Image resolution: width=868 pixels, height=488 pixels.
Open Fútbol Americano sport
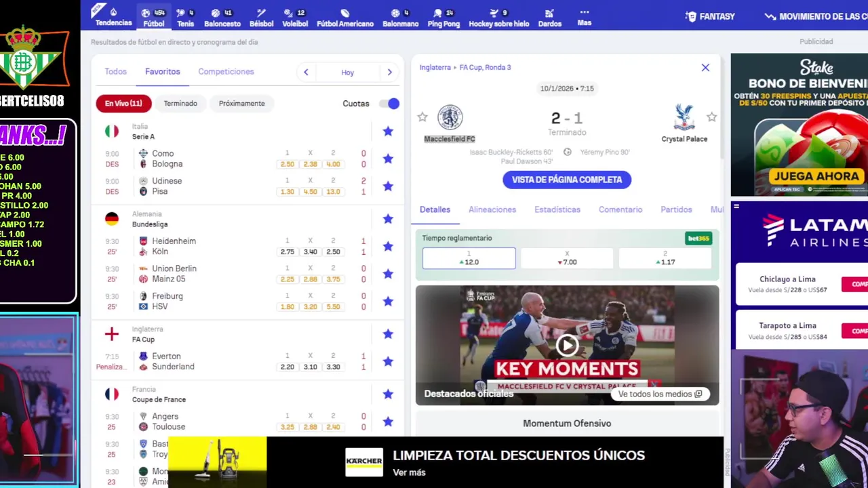(x=345, y=17)
